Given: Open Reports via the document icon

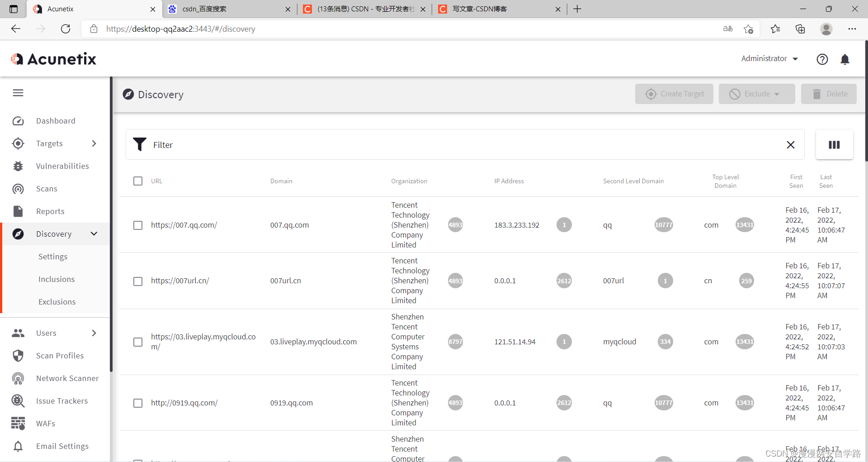Looking at the screenshot, I should (x=18, y=211).
